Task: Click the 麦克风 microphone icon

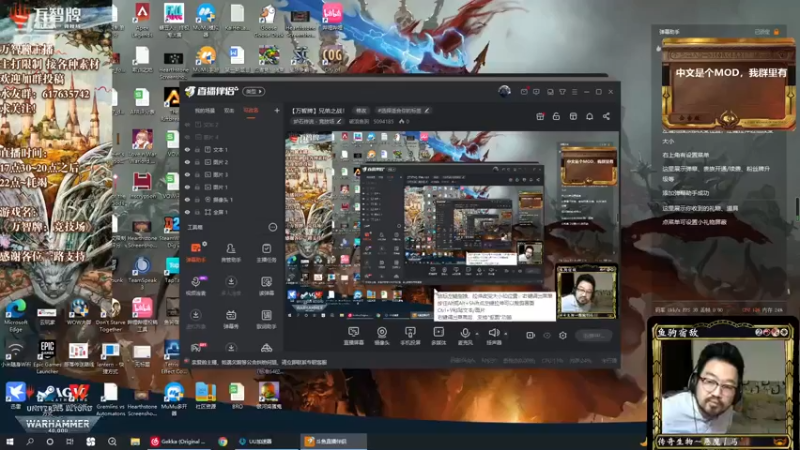Action: [x=465, y=333]
